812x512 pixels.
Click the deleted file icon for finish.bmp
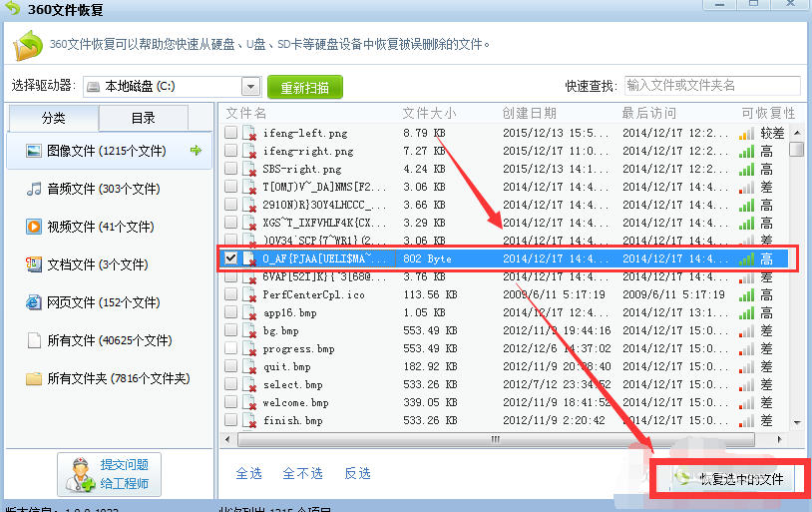pos(249,420)
